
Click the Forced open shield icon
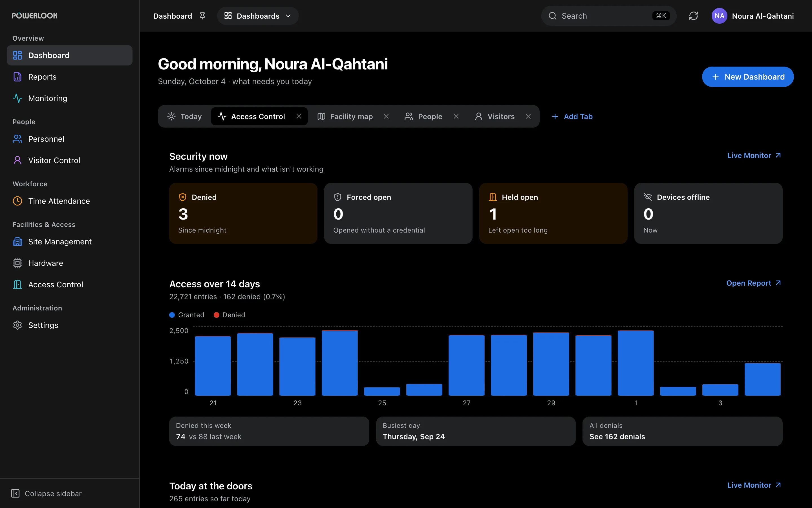[338, 197]
